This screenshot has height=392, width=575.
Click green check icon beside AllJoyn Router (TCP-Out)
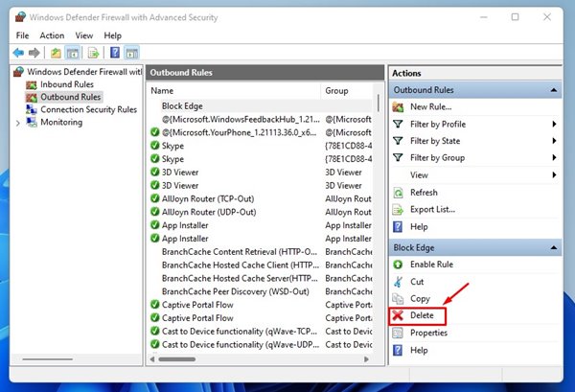(x=154, y=198)
